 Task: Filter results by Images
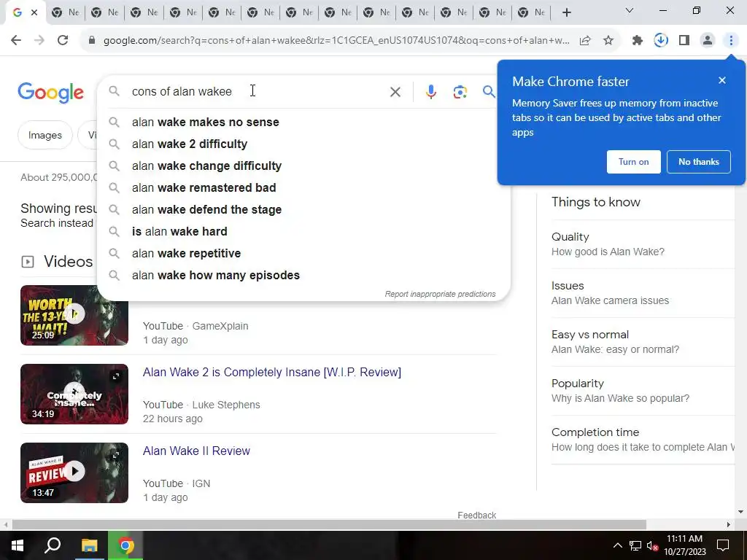(44, 135)
